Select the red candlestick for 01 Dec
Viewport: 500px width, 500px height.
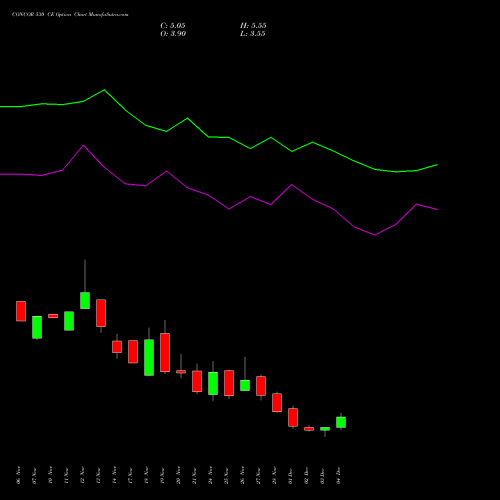coord(293,417)
